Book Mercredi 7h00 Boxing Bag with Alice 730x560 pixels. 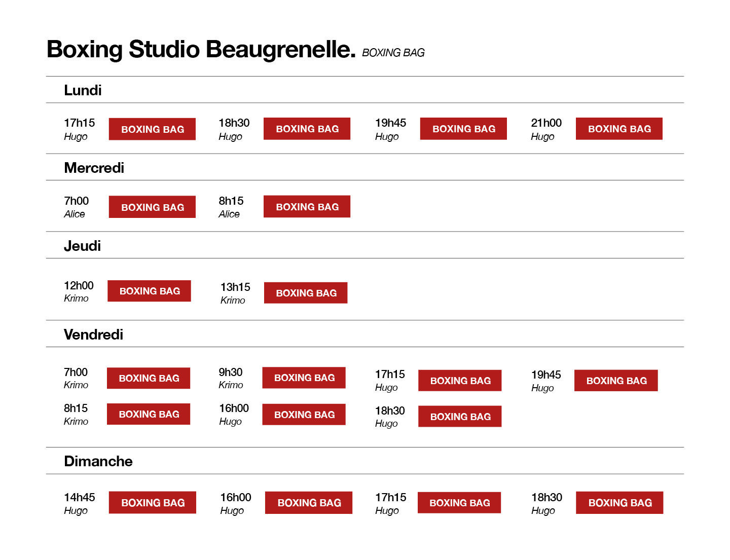[152, 207]
